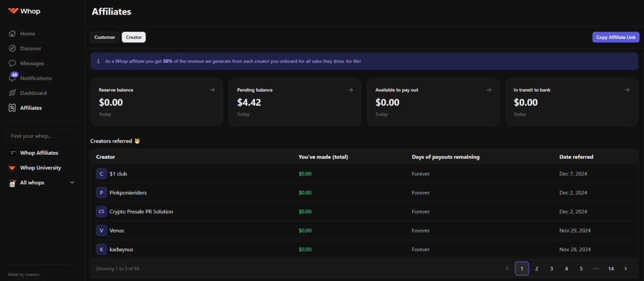Open Notifications in sidebar
Viewport: 644px width, 281px height.
(36, 78)
